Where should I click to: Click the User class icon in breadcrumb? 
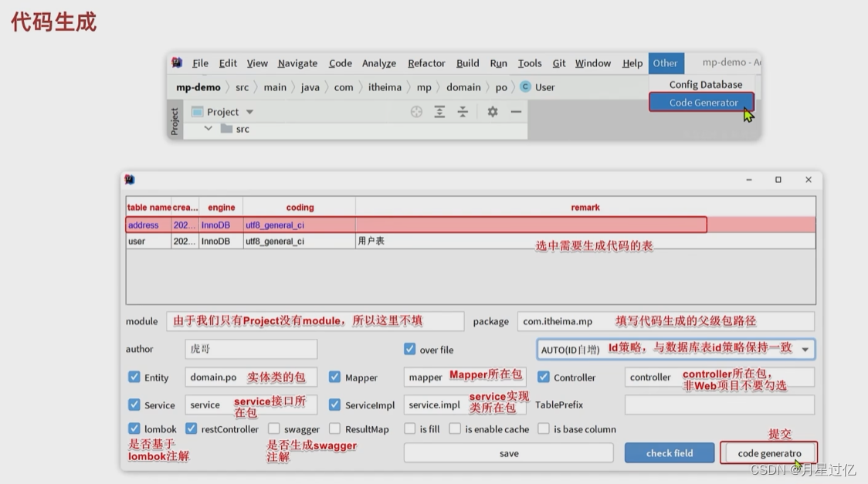tap(525, 86)
